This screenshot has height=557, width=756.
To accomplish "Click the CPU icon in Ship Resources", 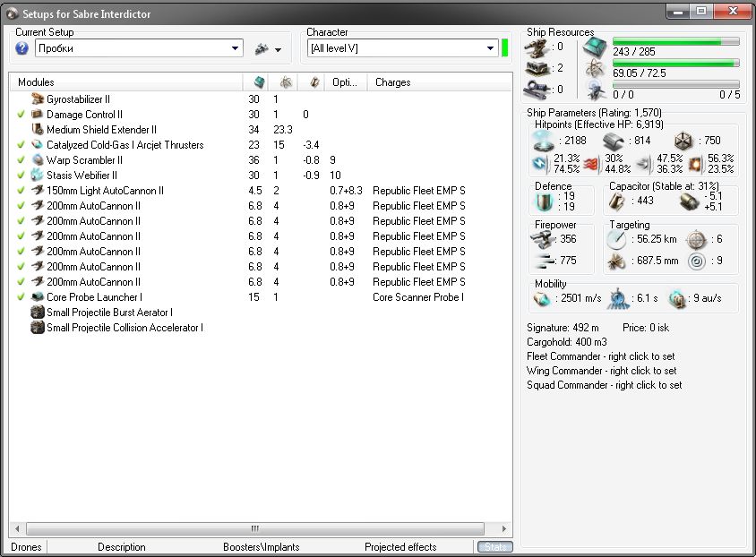I will (596, 47).
